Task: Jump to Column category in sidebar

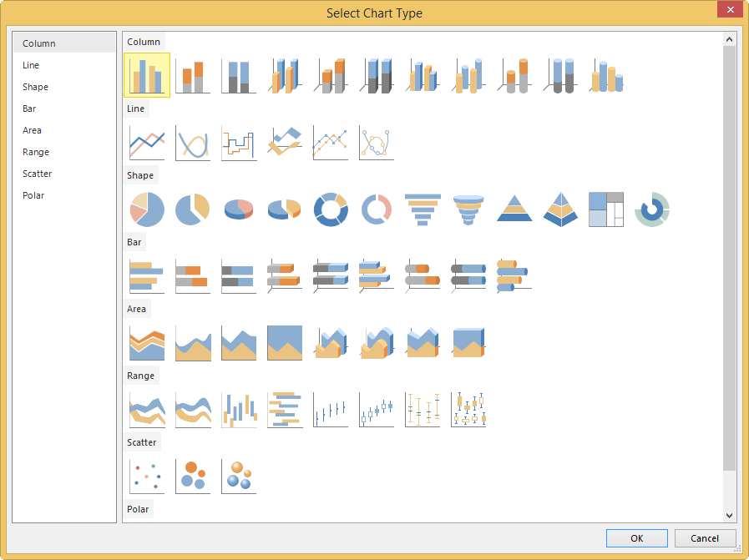Action: point(64,43)
